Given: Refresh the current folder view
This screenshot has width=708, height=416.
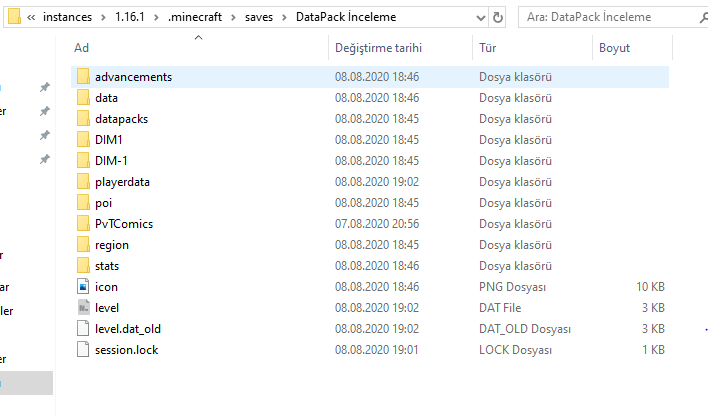Looking at the screenshot, I should coord(498,18).
